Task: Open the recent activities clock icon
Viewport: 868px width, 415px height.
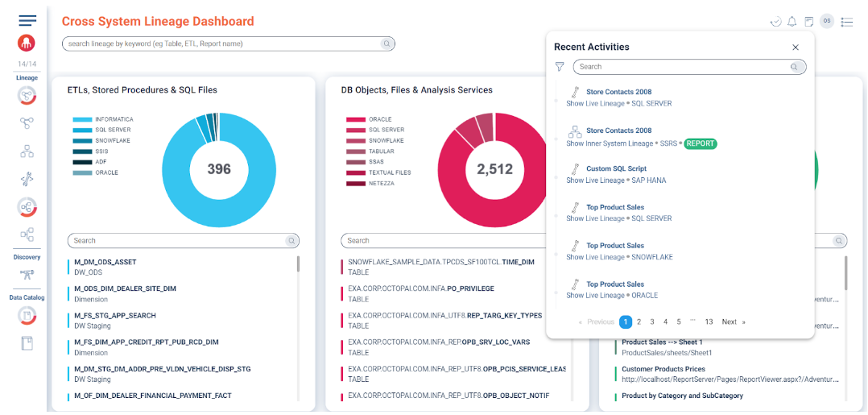Action: (775, 22)
